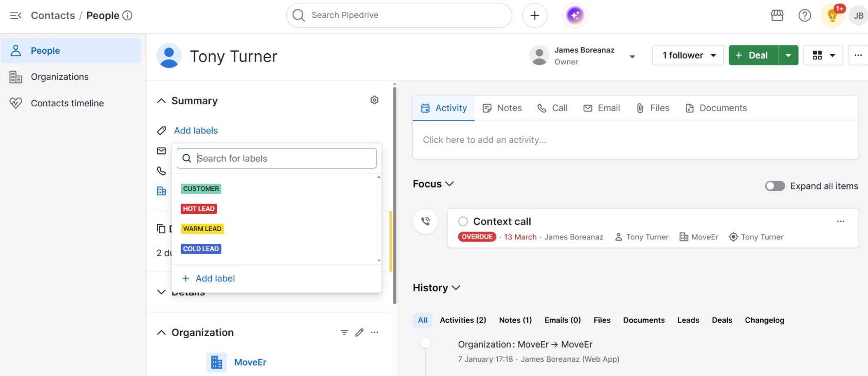This screenshot has height=376, width=868.
Task: Open the MoveEr organization link
Action: point(250,362)
